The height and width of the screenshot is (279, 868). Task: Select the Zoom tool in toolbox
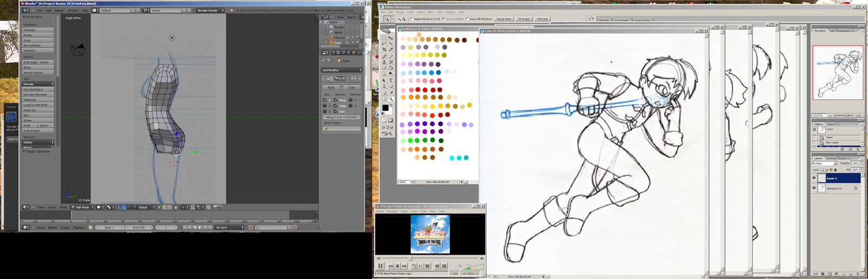[x=391, y=99]
